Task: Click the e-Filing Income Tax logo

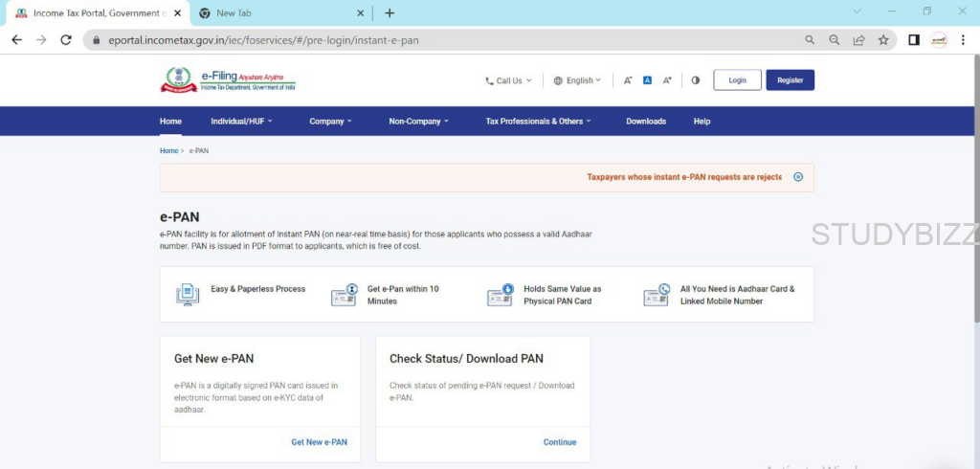Action: pos(229,79)
